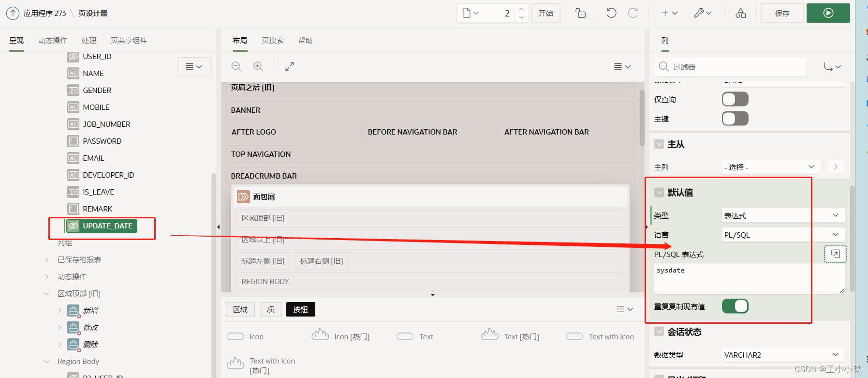
Task: Collapse the 默认值 section
Action: click(659, 192)
